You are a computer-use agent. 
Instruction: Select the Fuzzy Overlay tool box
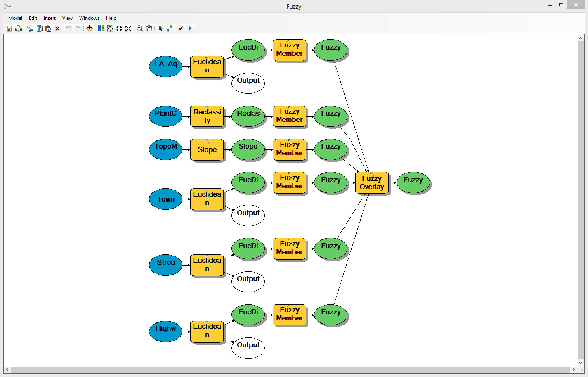(x=372, y=183)
